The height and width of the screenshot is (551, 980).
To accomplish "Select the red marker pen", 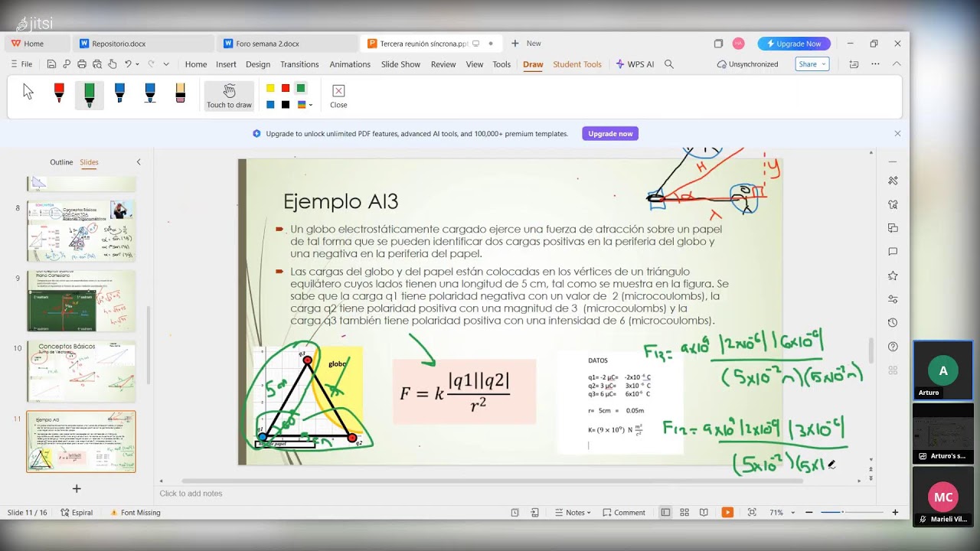I will click(59, 93).
